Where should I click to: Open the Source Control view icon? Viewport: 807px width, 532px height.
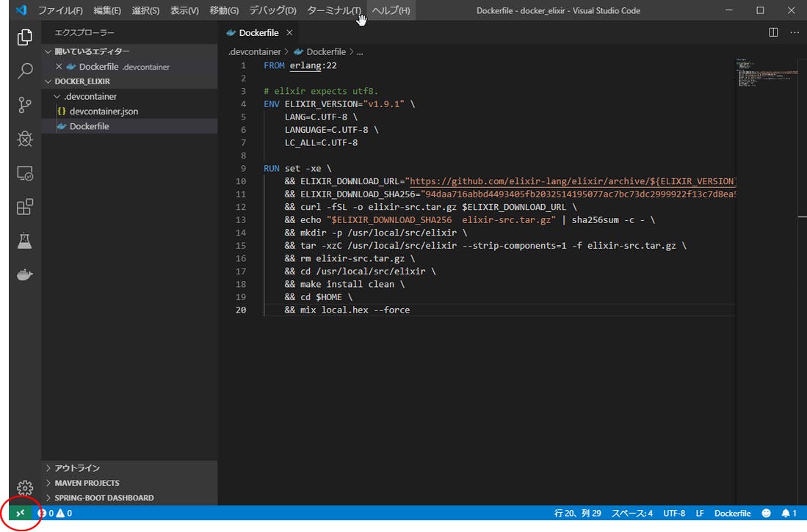pyautogui.click(x=25, y=105)
